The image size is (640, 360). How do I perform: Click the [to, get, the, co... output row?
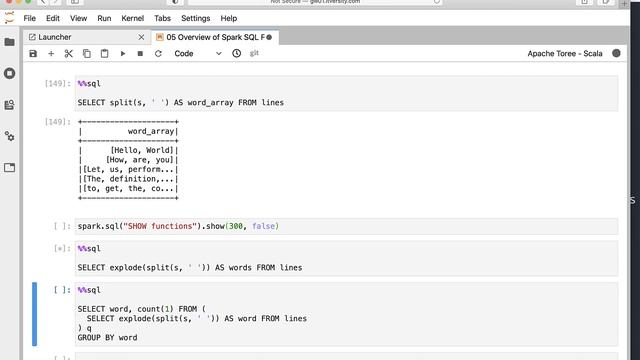coord(129,189)
